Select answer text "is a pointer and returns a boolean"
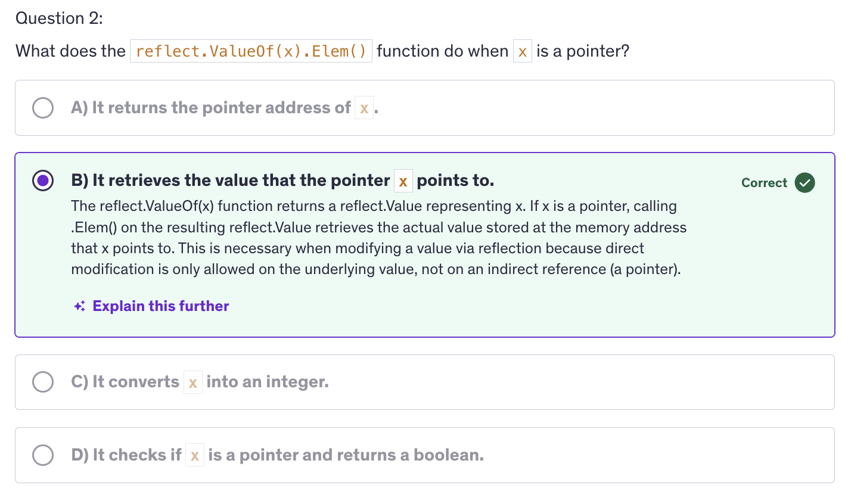Image resolution: width=851 pixels, height=504 pixels. (346, 455)
